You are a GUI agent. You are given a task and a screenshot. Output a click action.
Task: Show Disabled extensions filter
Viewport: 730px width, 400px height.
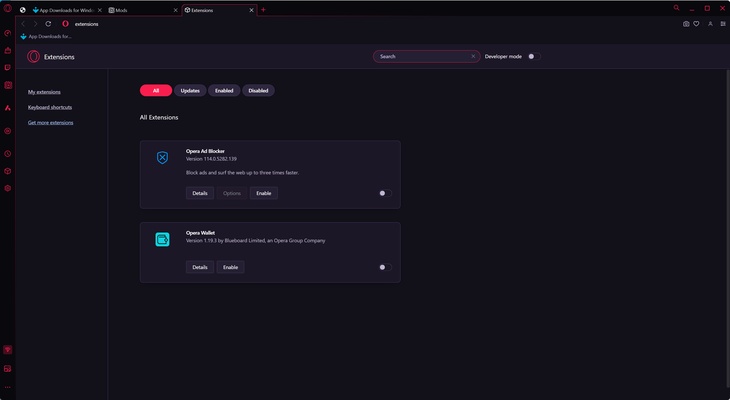tap(258, 91)
